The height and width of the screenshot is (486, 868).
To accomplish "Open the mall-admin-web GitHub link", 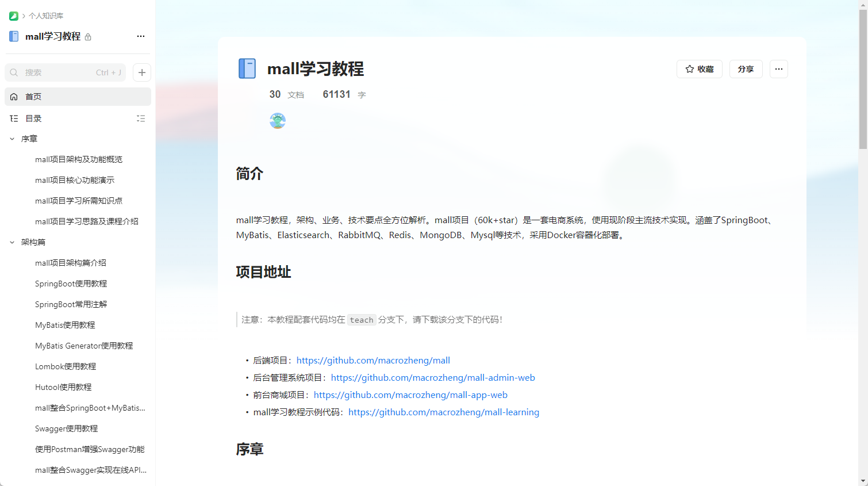I will (x=432, y=378).
